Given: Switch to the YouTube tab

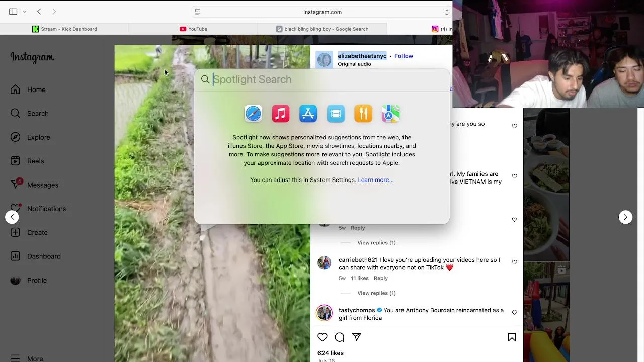Looking at the screenshot, I should [194, 29].
